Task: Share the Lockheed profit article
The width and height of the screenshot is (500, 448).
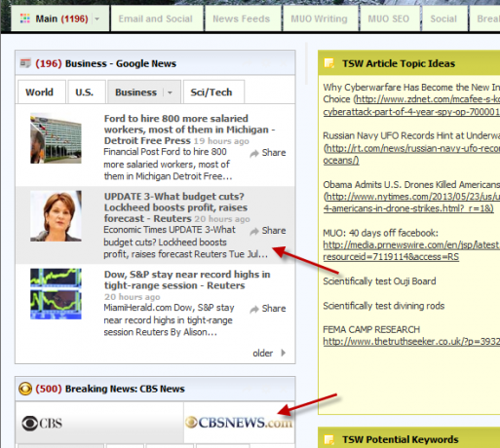Action: click(268, 231)
